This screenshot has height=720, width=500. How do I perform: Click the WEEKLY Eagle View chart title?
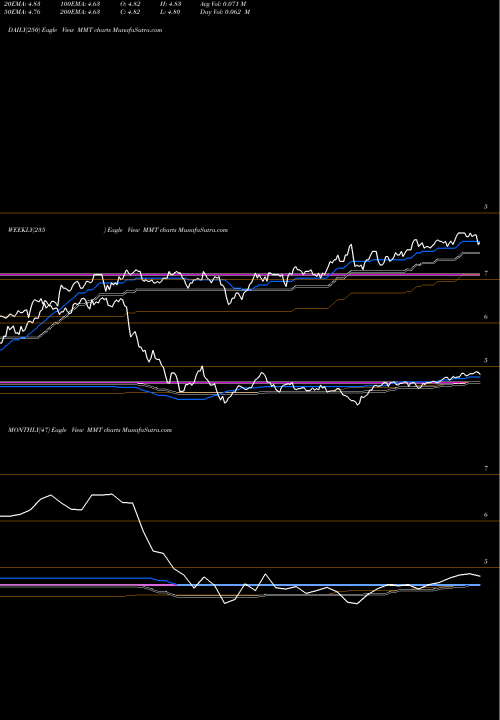[118, 230]
